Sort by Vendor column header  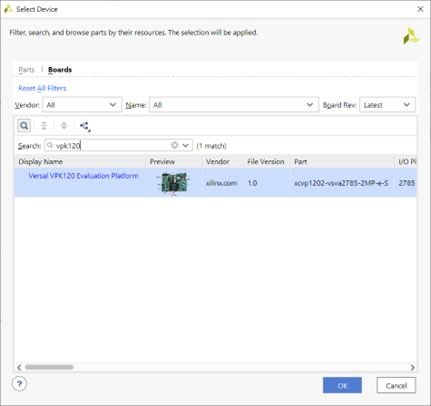click(x=222, y=162)
